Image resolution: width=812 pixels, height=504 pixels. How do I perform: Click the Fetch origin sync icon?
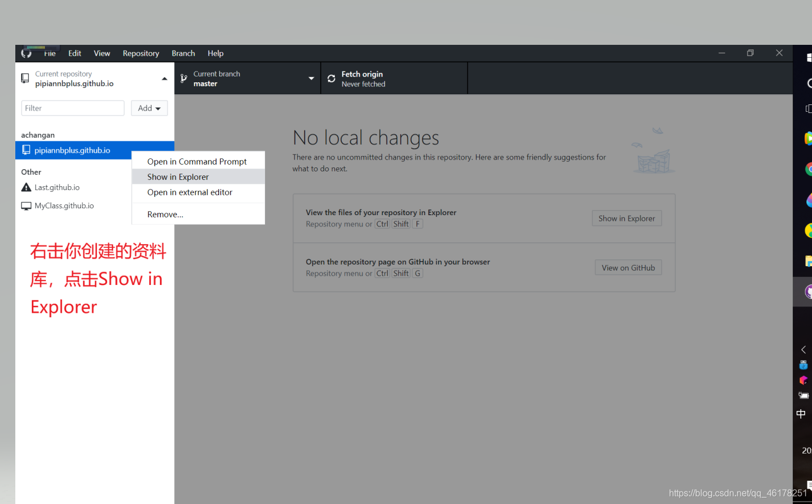(331, 78)
